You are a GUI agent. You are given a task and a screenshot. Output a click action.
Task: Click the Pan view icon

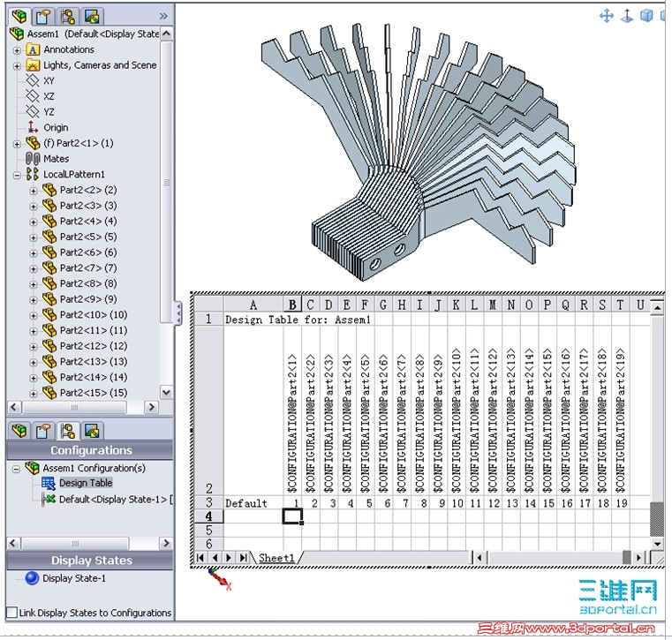coord(607,16)
